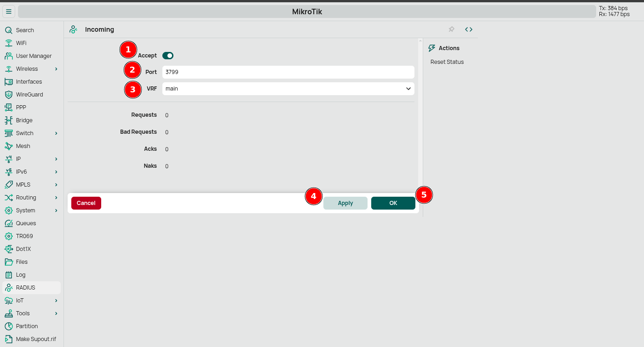Screen dimensions: 644x347
Task: Click the Apply button
Action: tap(345, 203)
